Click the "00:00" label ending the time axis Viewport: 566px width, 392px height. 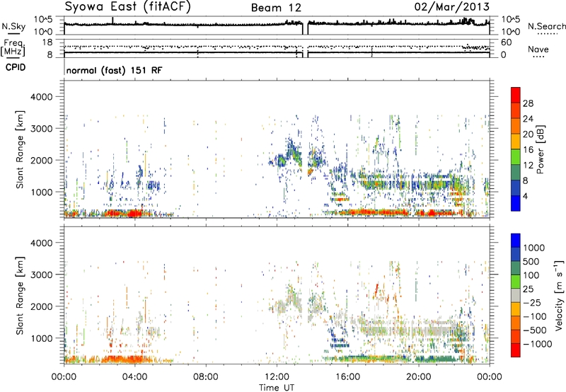coord(490,377)
